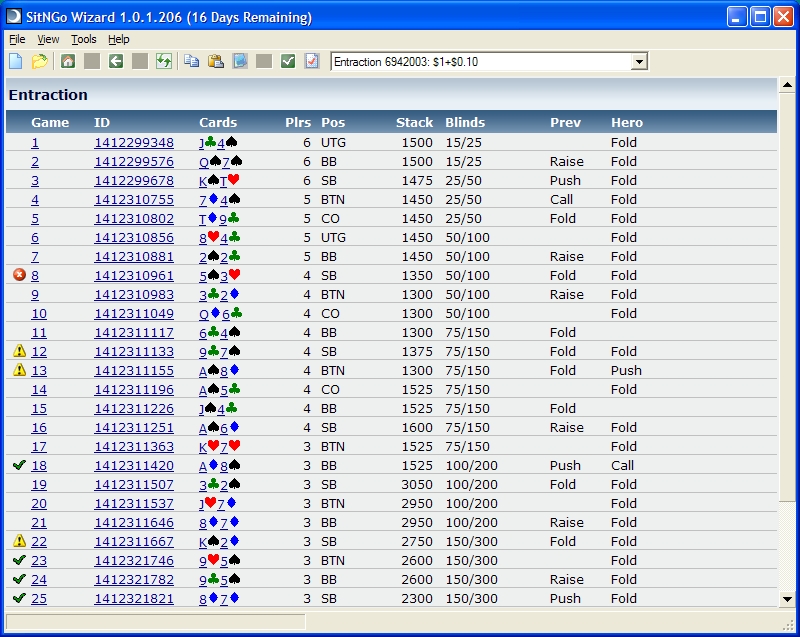Click the green checkmark toolbar icon
Viewport: 800px width, 637px height.
coord(288,62)
